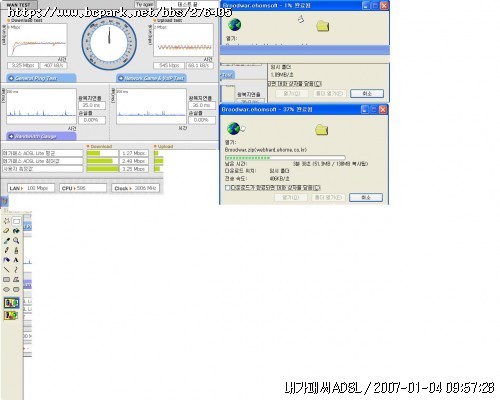Select the Fill with Color bucket tool
The width and height of the screenshot is (500, 400).
tap(16, 231)
